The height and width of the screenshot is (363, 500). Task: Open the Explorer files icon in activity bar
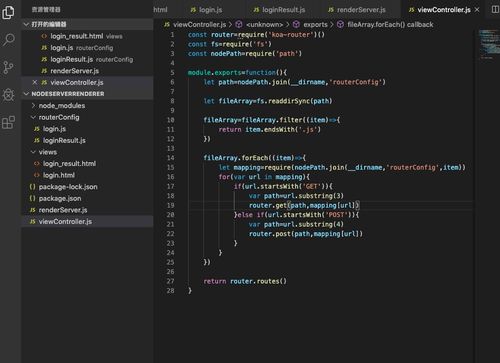coord(8,12)
